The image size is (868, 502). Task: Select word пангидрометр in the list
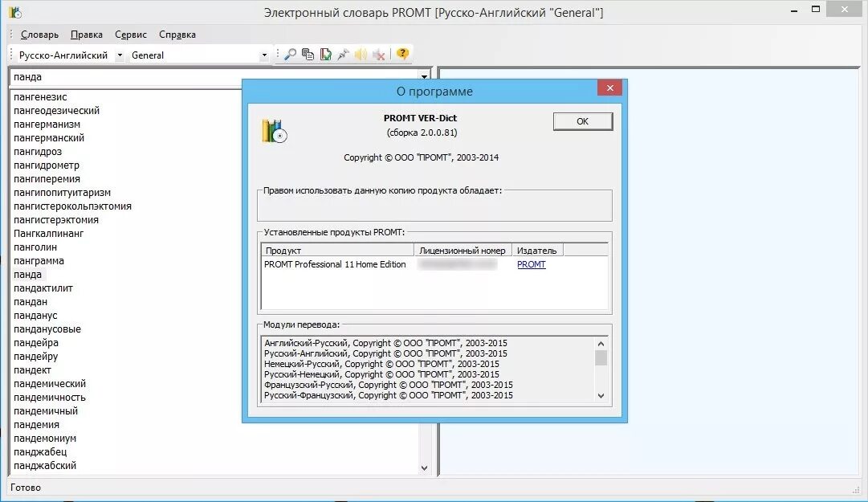47,165
